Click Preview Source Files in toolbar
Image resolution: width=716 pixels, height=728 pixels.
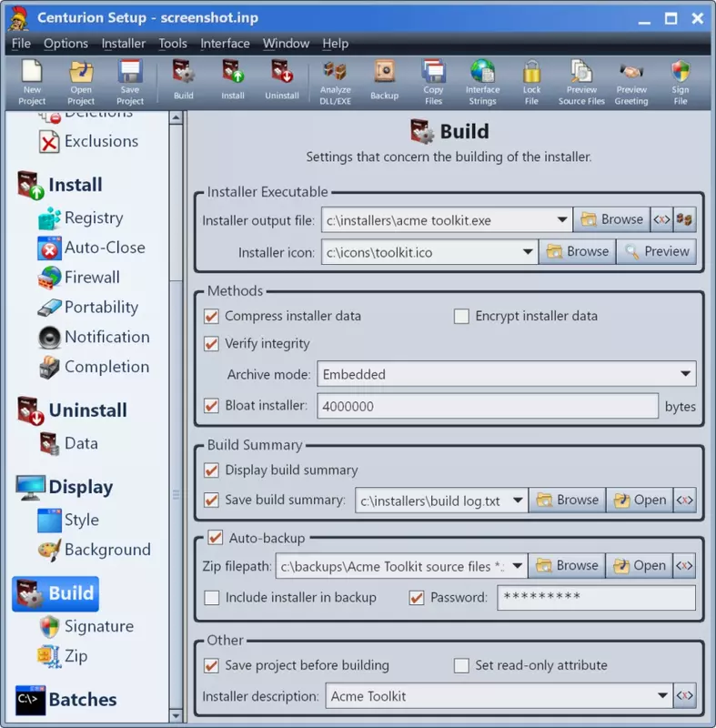tap(581, 83)
